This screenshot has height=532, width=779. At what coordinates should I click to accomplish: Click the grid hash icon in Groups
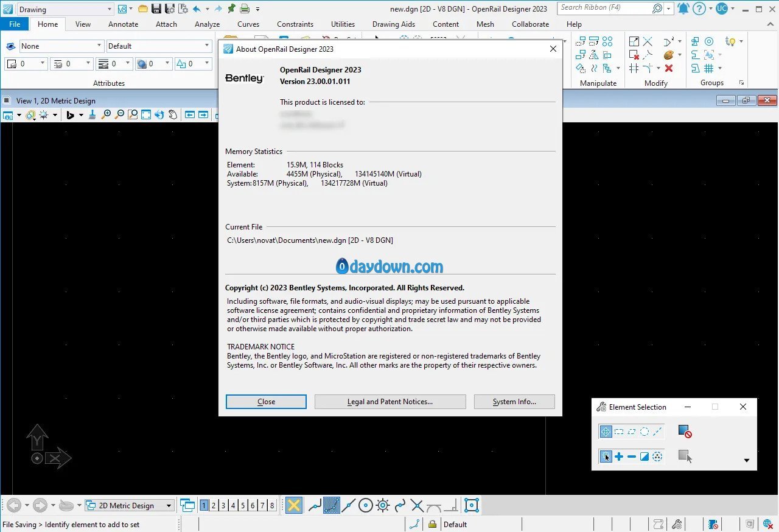pos(709,68)
